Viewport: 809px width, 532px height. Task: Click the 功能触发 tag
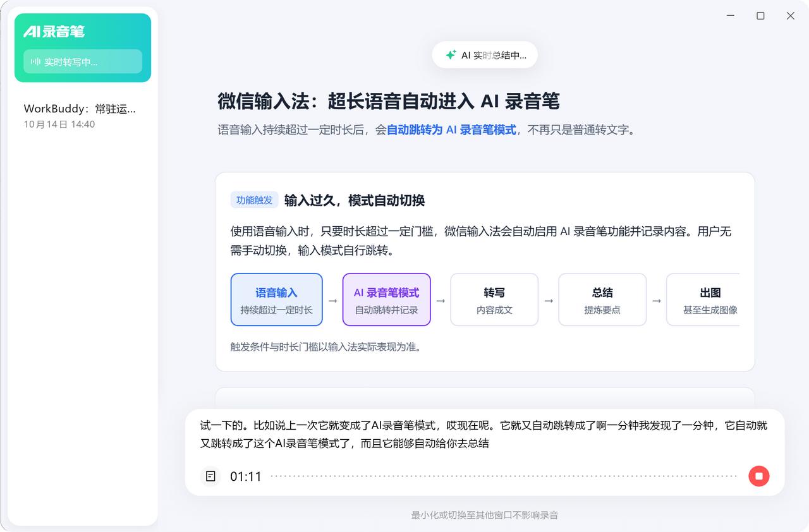255,200
